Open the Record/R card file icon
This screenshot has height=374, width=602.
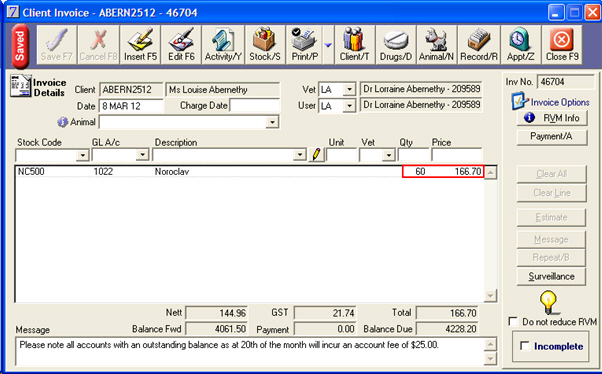(479, 45)
